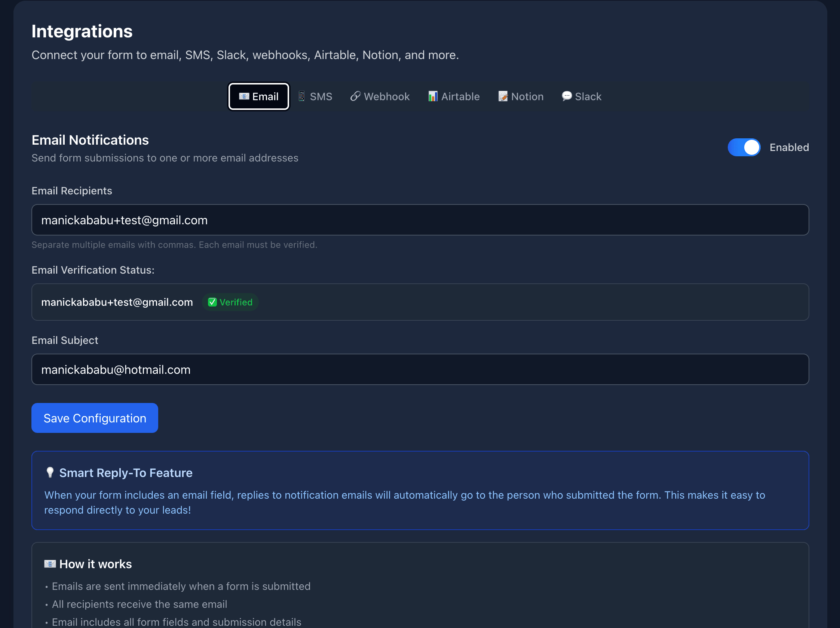840x628 pixels.
Task: Select the phone icon next to SMS
Action: pyautogui.click(x=301, y=96)
